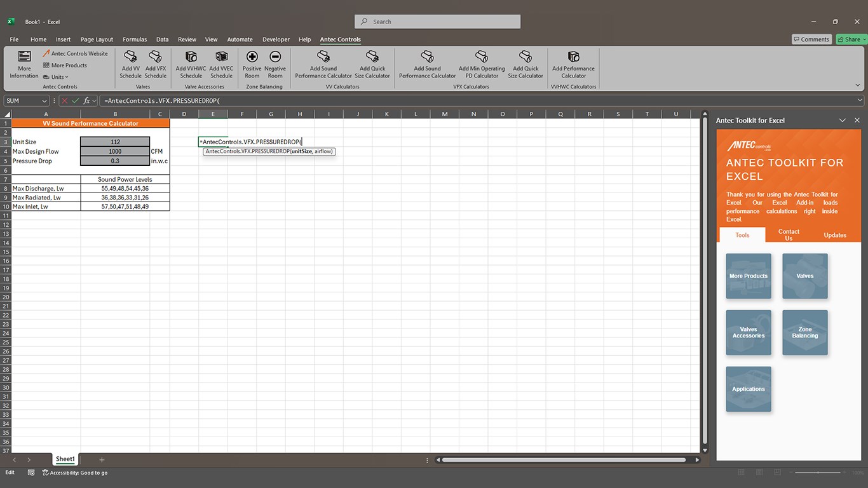Viewport: 868px width, 488px height.
Task: Switch to the Updates tab in the pane
Action: click(x=835, y=235)
